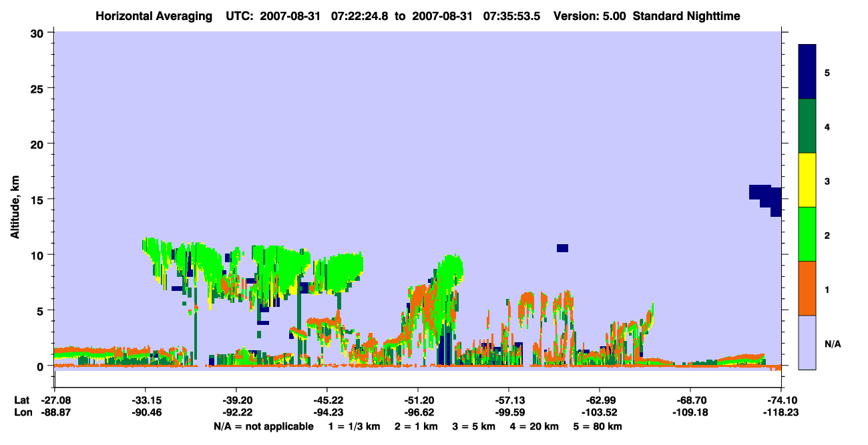Click the 'N/A = not applicable' legend text

264,426
